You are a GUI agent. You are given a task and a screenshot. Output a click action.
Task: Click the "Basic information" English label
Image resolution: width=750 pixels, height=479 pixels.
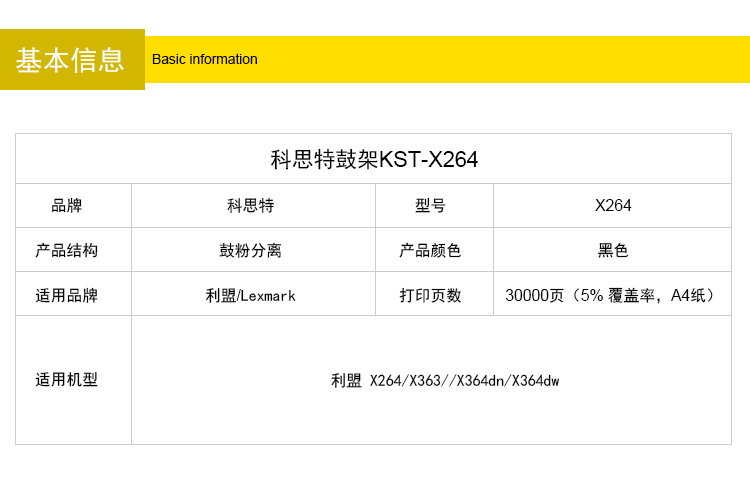pyautogui.click(x=204, y=59)
